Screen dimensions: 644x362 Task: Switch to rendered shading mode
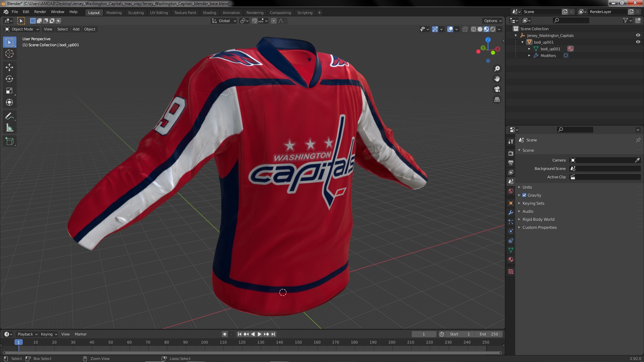(493, 29)
